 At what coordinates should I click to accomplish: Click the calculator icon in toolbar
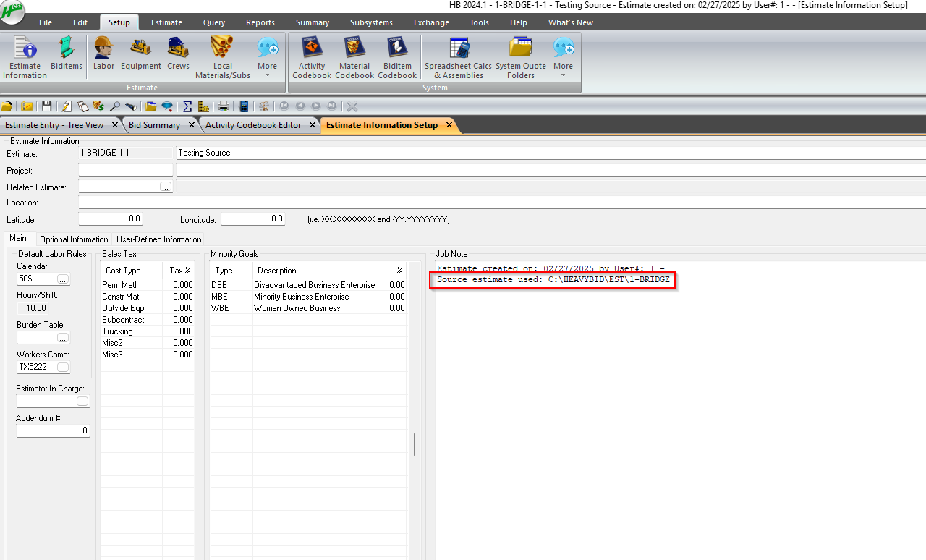(x=244, y=106)
